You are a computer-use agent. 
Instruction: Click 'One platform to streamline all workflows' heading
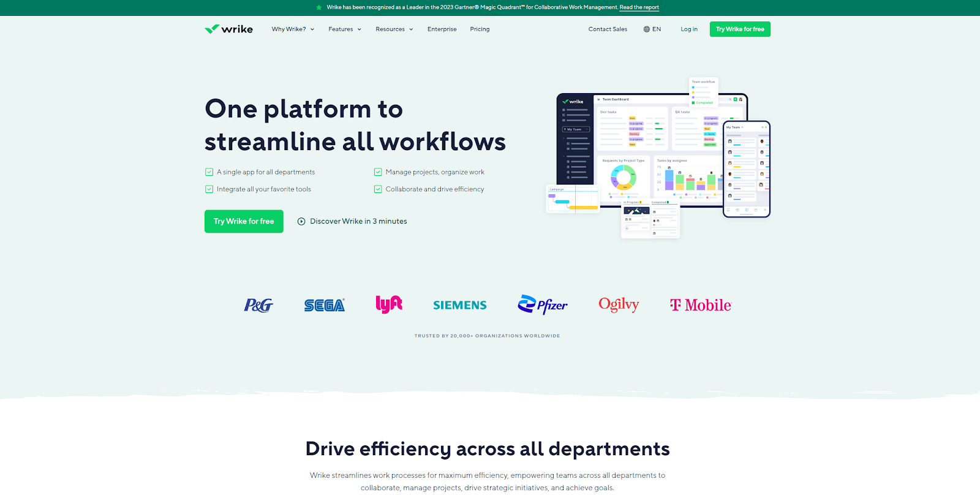tap(355, 125)
